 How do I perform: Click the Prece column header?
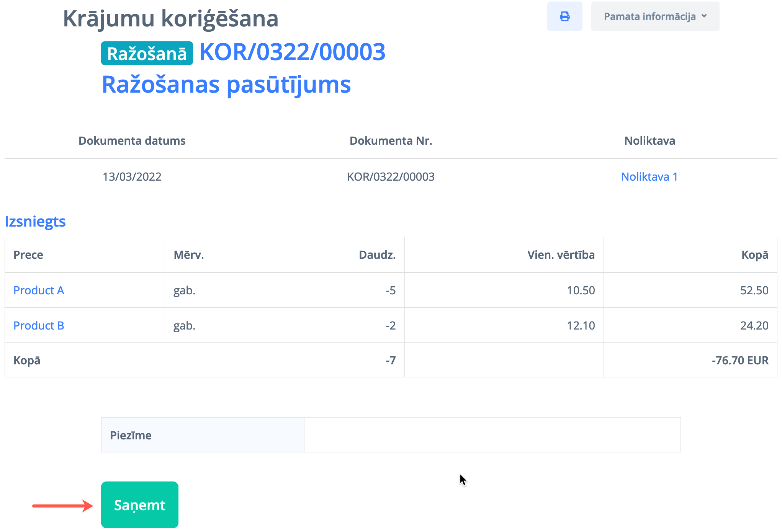pyautogui.click(x=28, y=255)
